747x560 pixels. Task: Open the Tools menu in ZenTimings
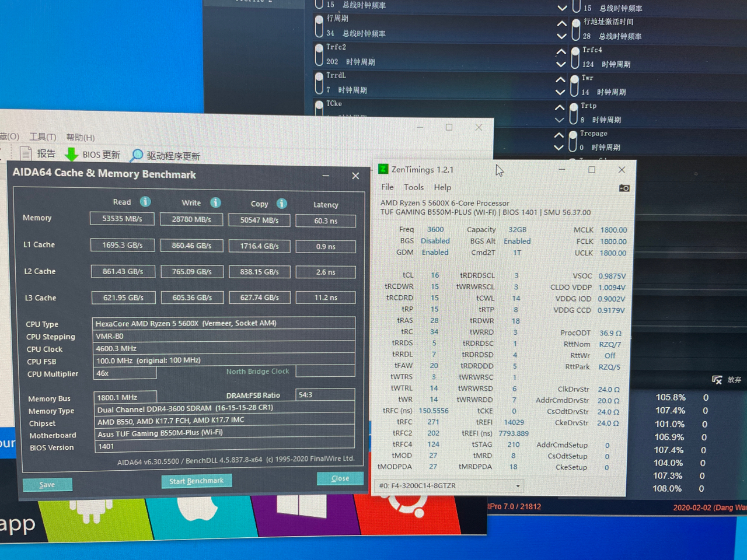pos(414,187)
